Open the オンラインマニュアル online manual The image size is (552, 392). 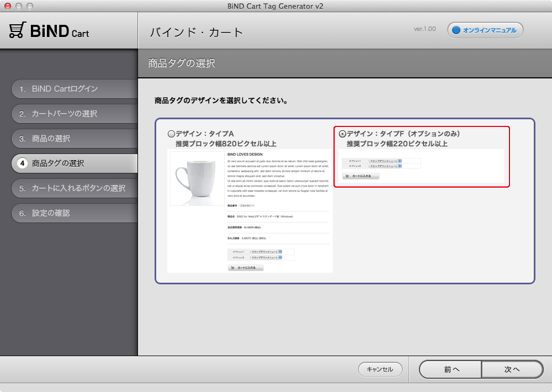[485, 30]
